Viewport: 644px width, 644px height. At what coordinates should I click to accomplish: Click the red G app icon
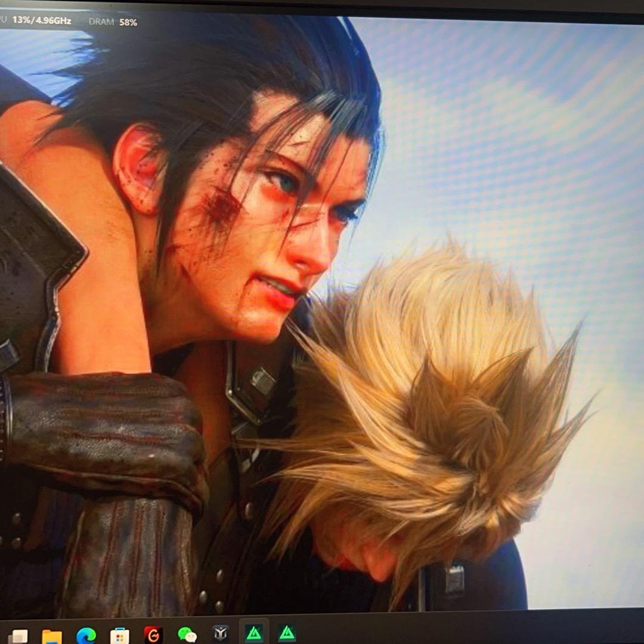pyautogui.click(x=153, y=634)
